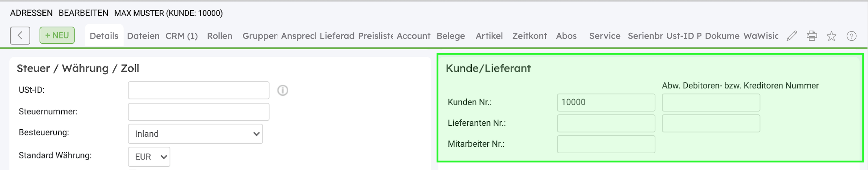Click the back arrow icon
Screen dimensions: 868x170
[20, 36]
